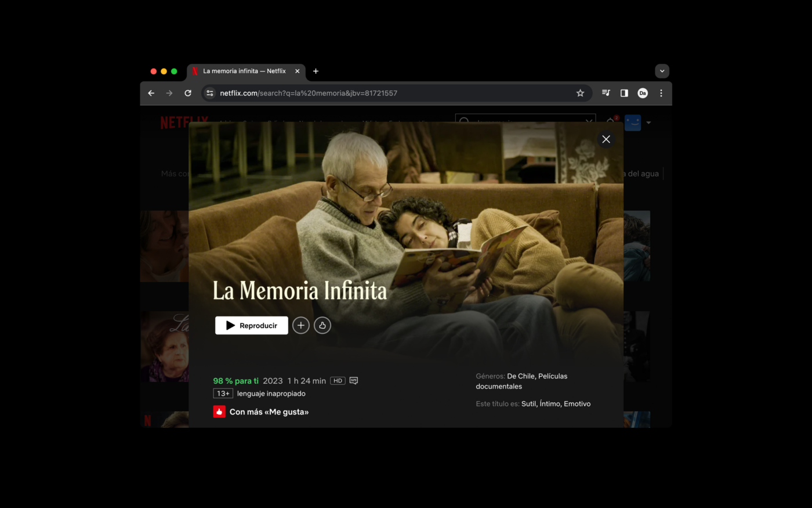Open the profile account dropdown arrow
812x508 pixels.
648,123
